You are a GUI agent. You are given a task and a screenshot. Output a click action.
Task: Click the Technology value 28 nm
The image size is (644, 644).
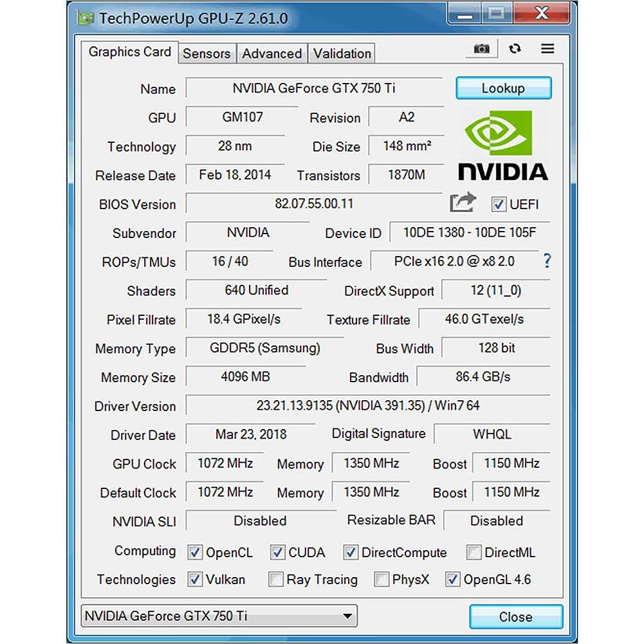[235, 146]
